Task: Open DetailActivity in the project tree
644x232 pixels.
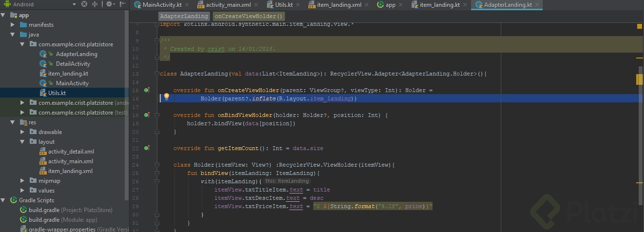Action: [x=73, y=64]
